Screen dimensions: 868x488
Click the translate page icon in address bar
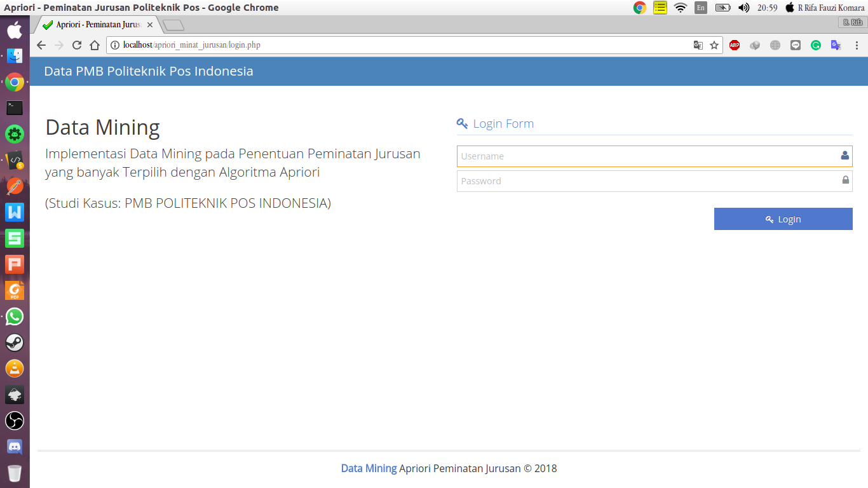coord(698,45)
